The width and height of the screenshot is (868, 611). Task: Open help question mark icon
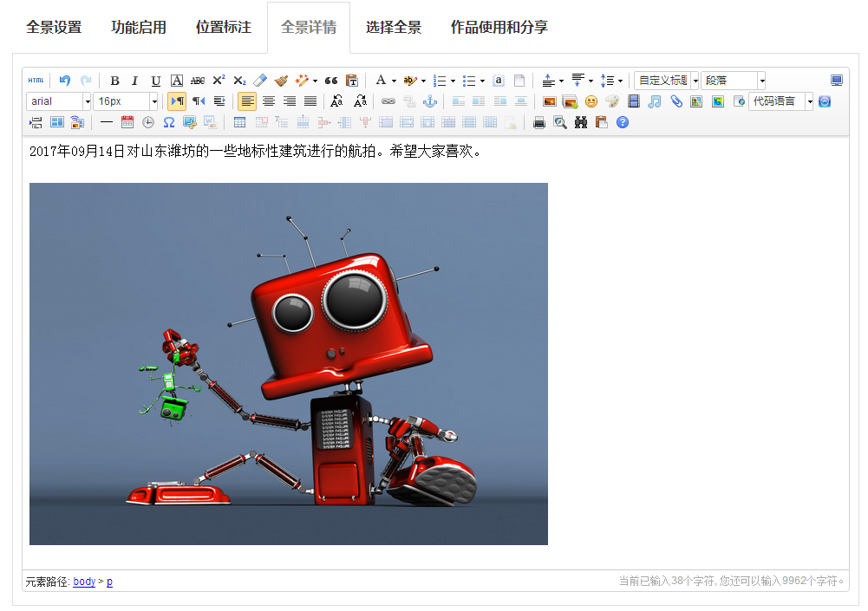[623, 122]
